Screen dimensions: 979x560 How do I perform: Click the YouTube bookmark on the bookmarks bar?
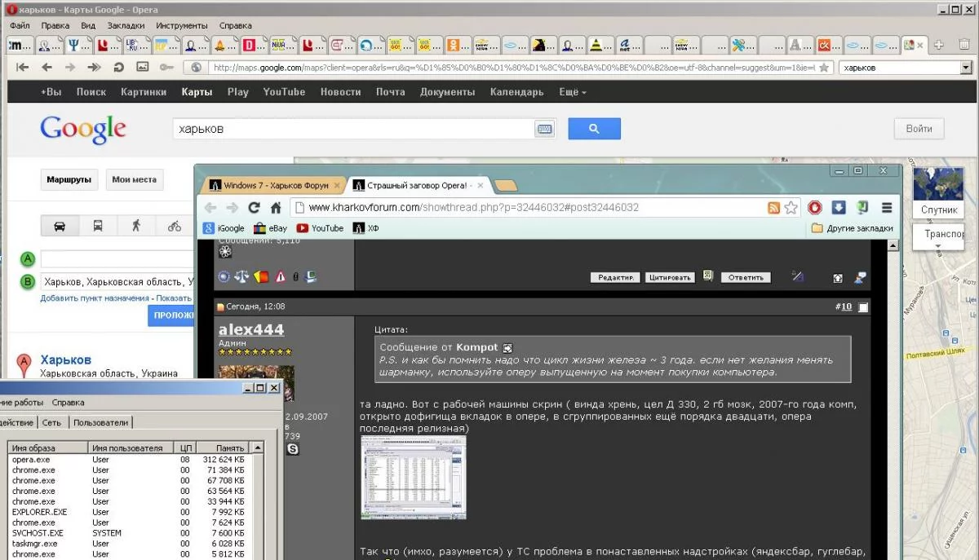[320, 227]
